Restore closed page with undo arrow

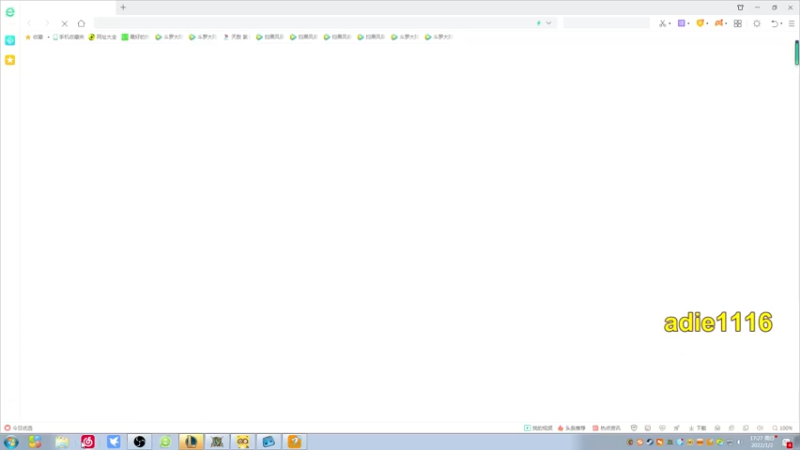click(x=774, y=23)
